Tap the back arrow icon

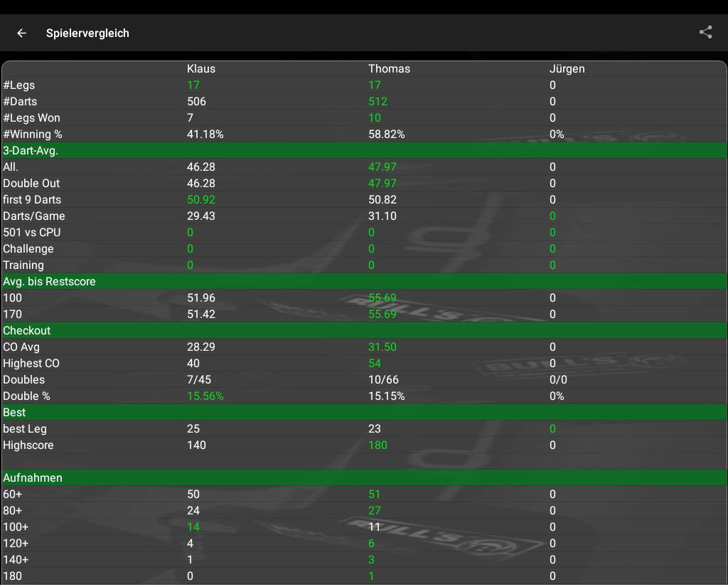pos(21,33)
